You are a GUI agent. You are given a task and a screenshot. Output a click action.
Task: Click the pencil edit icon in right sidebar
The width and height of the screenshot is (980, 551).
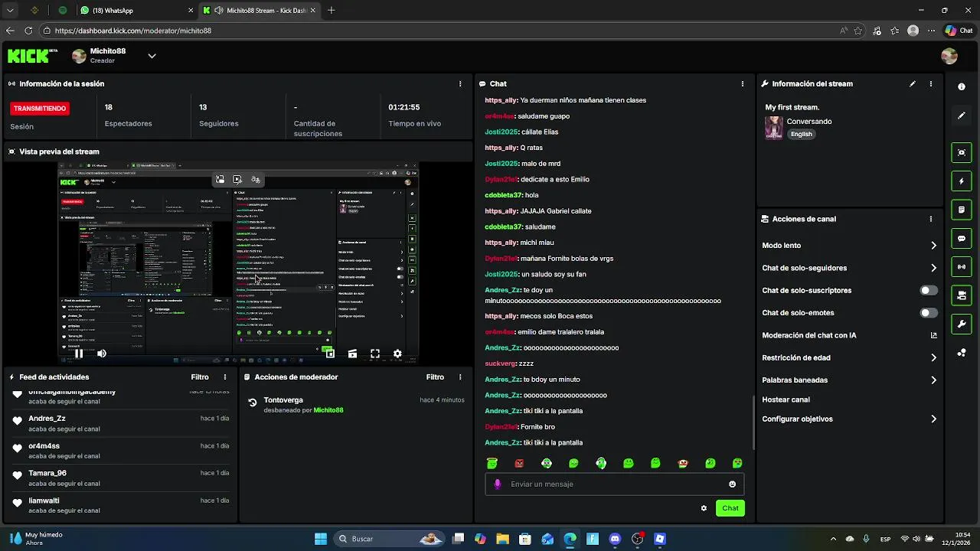[x=962, y=116]
